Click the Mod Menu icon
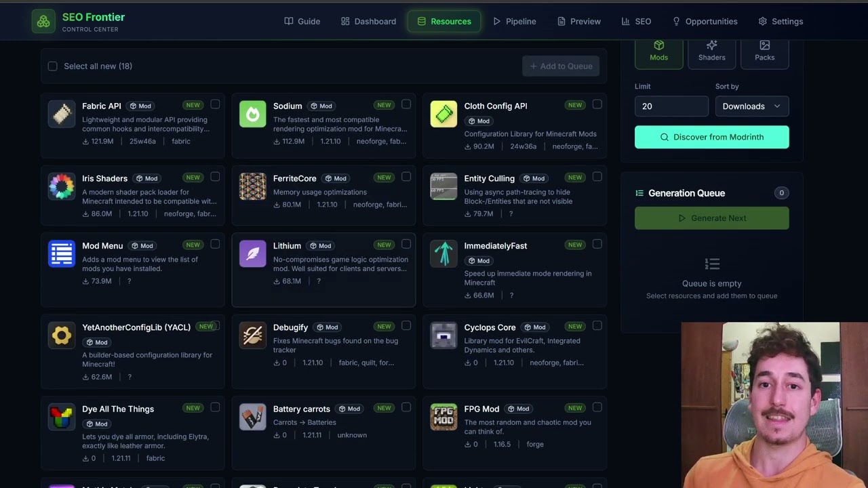Screen dimensions: 868x488 [x=62, y=253]
